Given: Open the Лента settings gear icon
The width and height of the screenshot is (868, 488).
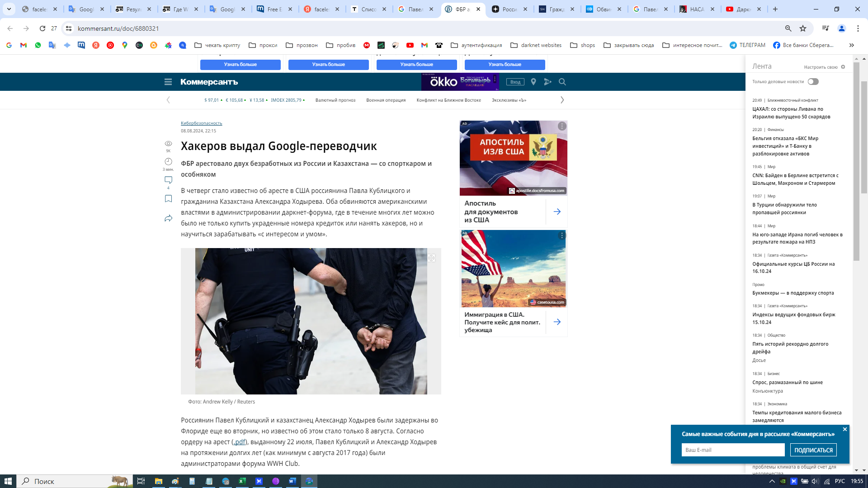Looking at the screenshot, I should [843, 67].
